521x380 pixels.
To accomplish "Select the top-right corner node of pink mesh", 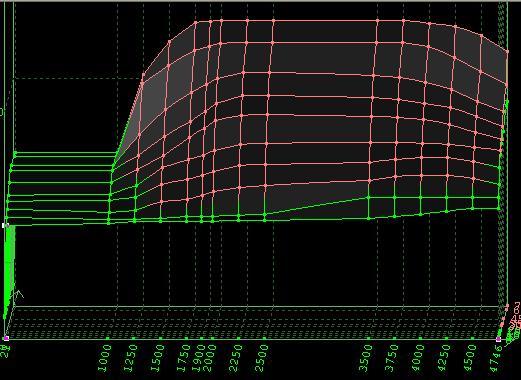I will (x=508, y=52).
